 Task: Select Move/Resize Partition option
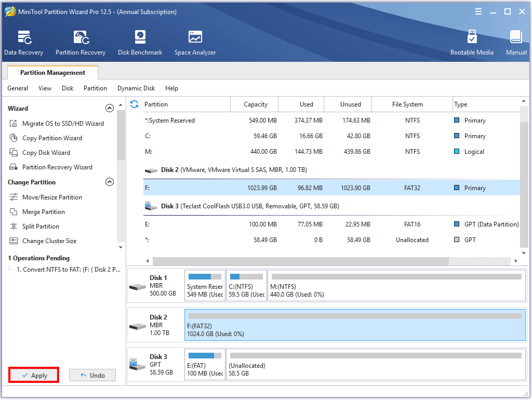(52, 197)
